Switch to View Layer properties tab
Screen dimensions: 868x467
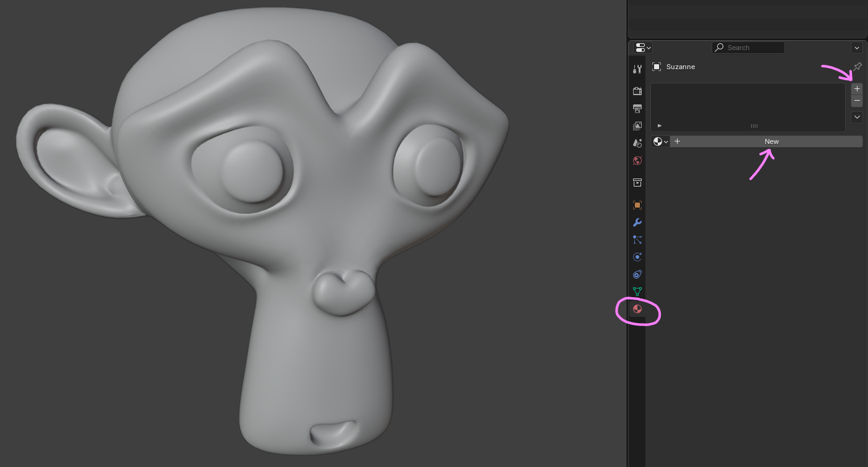pos(637,126)
